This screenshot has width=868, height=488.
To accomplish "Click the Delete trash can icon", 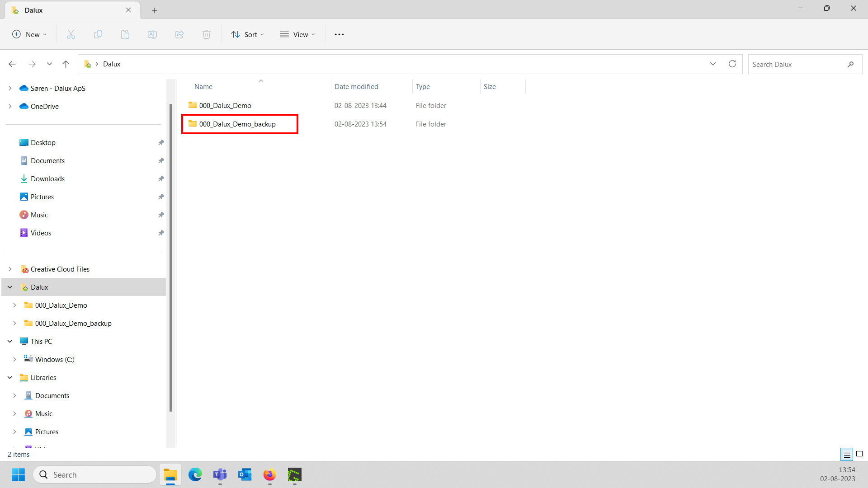I will (207, 34).
